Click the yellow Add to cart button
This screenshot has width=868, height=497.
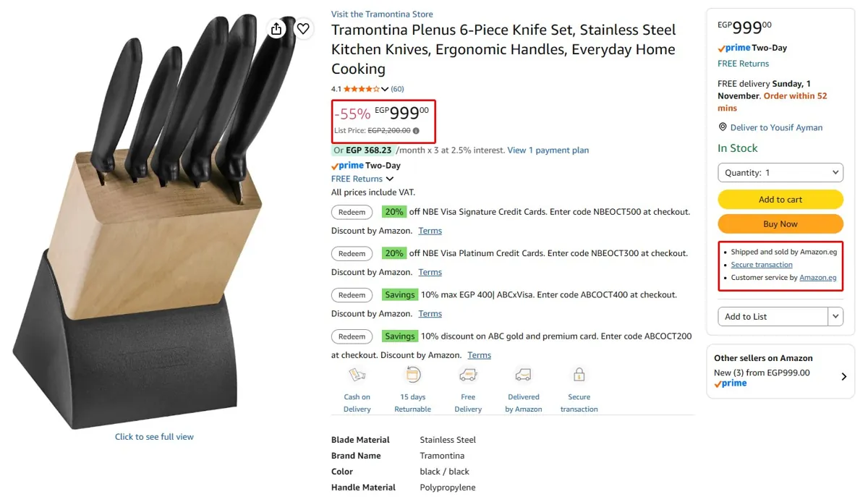780,200
